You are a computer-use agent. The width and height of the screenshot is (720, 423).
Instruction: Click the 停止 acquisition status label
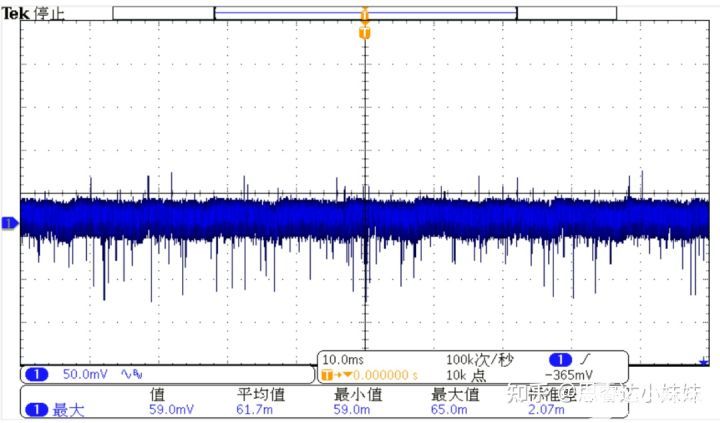pyautogui.click(x=49, y=13)
